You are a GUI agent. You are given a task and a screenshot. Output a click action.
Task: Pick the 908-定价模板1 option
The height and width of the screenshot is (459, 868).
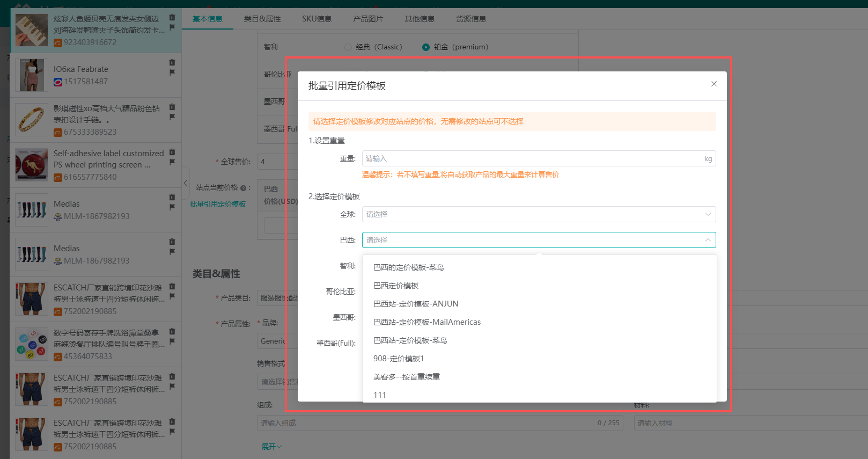399,359
